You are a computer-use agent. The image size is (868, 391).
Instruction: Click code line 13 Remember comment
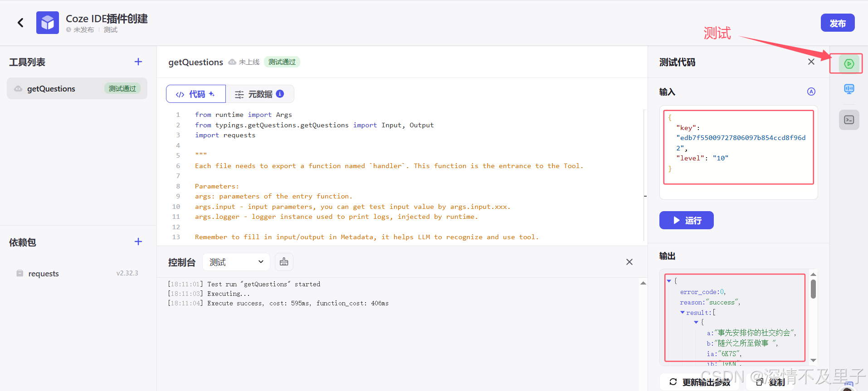coord(367,237)
